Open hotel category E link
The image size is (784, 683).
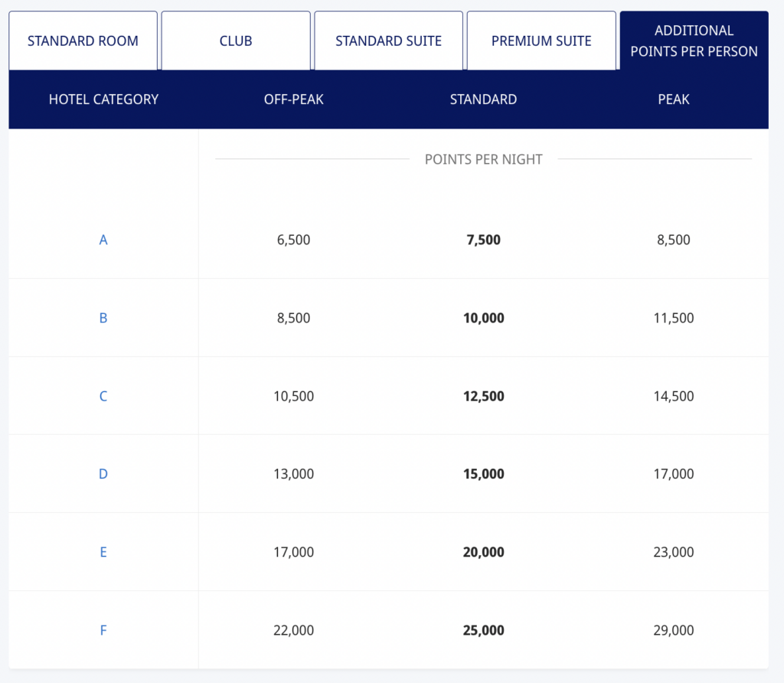[x=103, y=552]
